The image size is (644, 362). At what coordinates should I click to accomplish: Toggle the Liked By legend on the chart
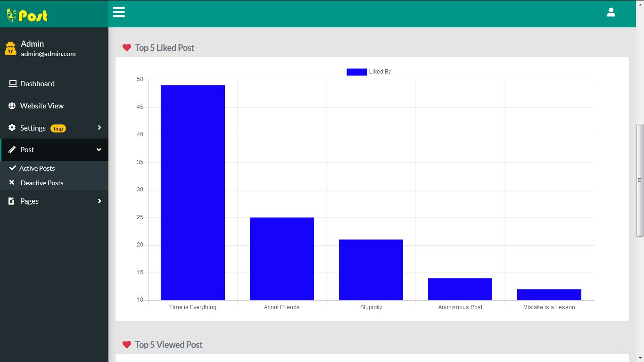pyautogui.click(x=369, y=72)
